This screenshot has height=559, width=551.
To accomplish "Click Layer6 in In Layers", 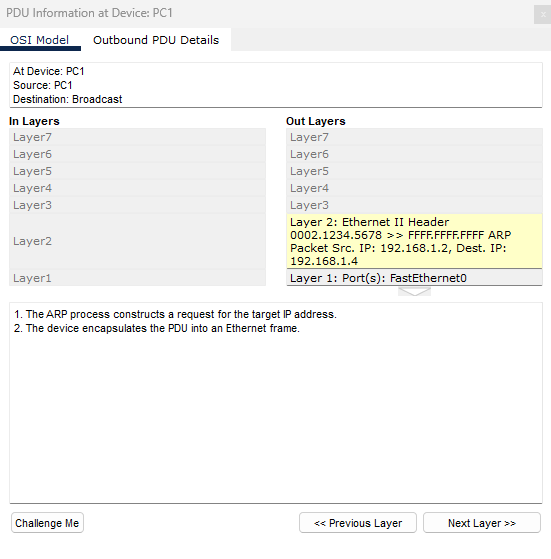I will pyautogui.click(x=137, y=154).
